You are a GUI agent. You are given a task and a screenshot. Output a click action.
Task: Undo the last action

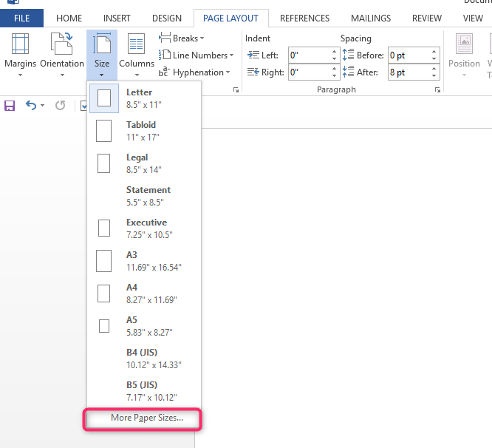pos(31,106)
